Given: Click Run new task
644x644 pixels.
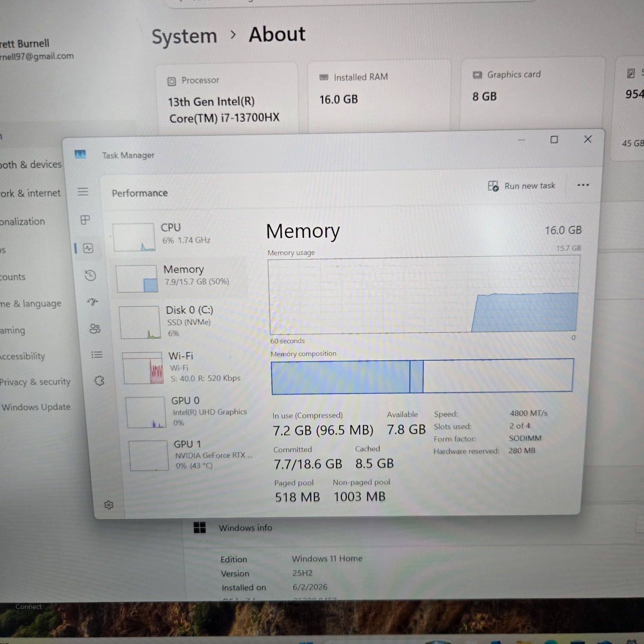Looking at the screenshot, I should point(521,186).
